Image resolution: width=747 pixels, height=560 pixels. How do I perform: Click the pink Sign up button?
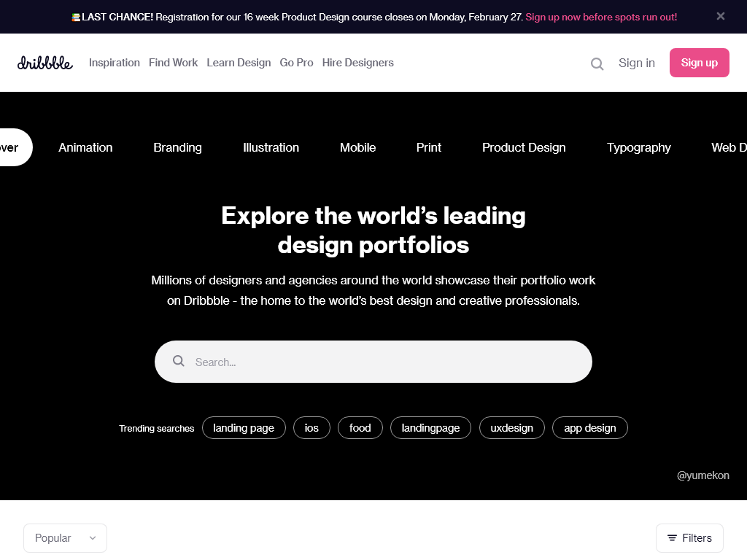coord(699,63)
